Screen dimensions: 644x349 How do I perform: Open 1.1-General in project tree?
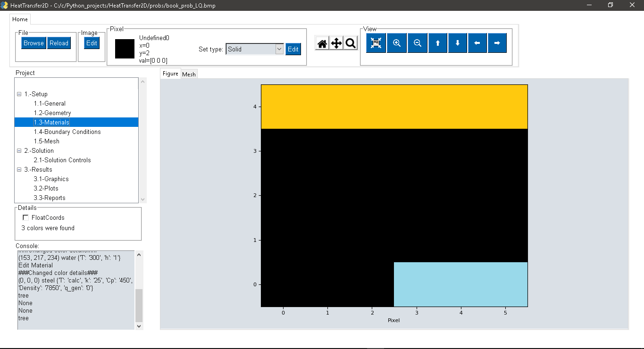pos(50,103)
